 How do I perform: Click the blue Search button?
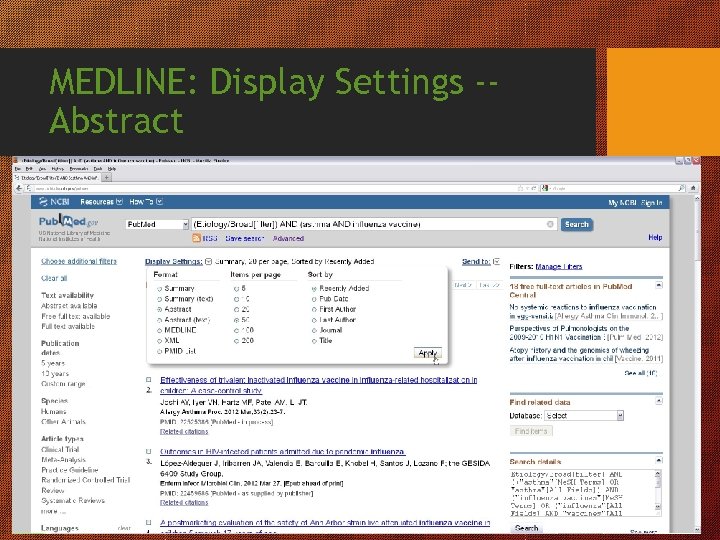pos(577,225)
